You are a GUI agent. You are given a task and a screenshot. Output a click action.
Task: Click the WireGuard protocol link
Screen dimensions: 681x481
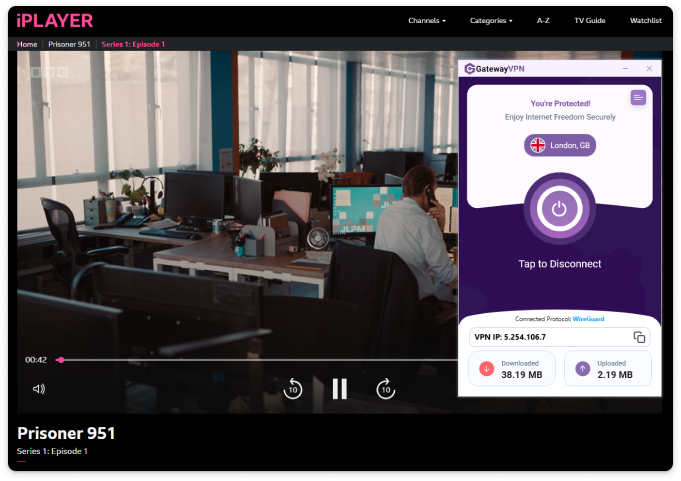[588, 319]
